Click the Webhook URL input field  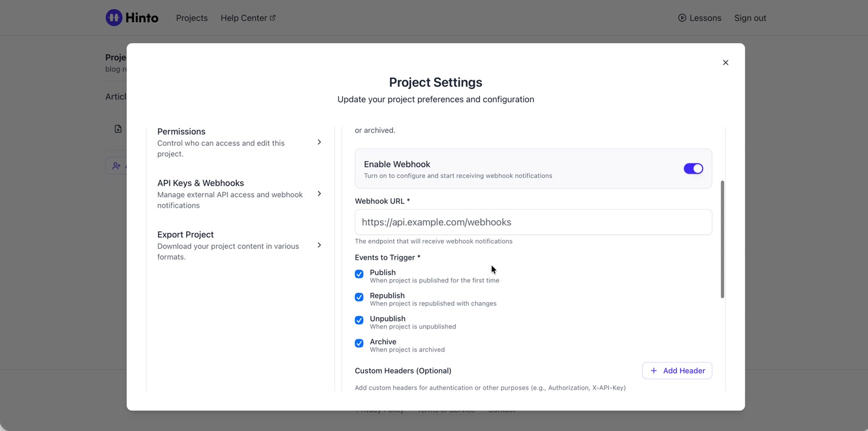click(533, 222)
